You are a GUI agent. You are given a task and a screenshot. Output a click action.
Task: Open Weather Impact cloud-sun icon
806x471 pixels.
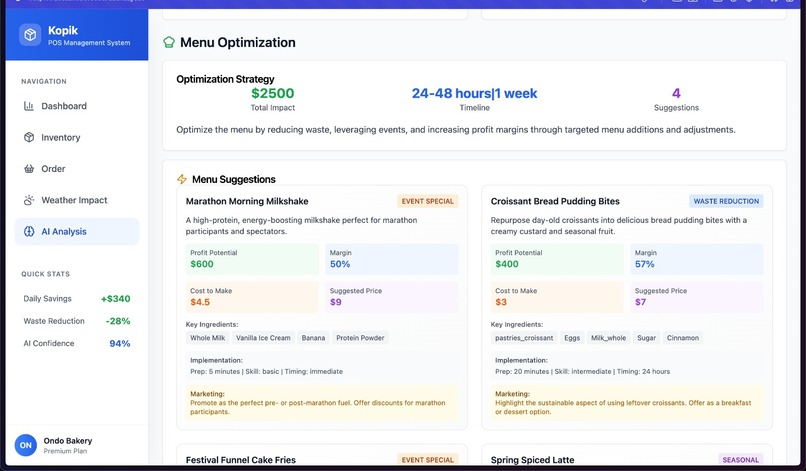click(x=29, y=200)
